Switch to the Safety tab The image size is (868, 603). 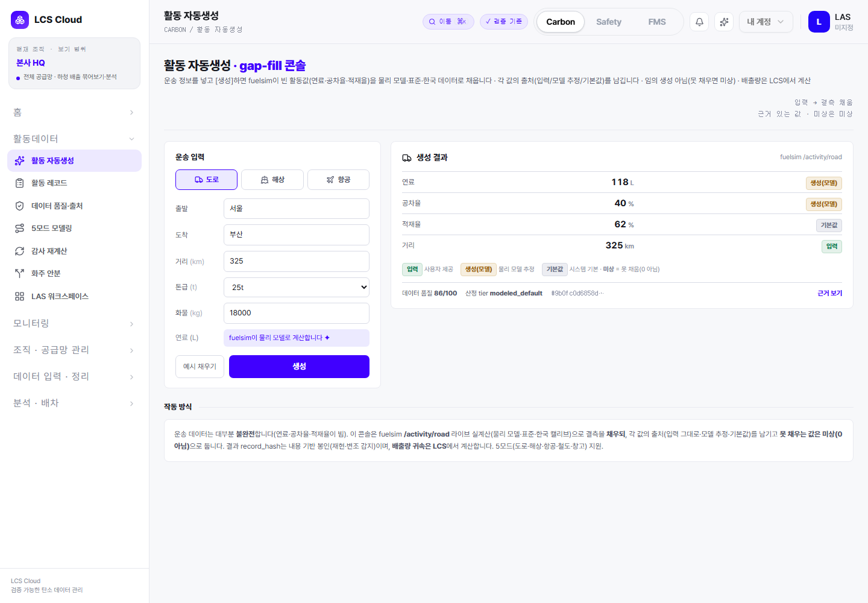coord(609,22)
